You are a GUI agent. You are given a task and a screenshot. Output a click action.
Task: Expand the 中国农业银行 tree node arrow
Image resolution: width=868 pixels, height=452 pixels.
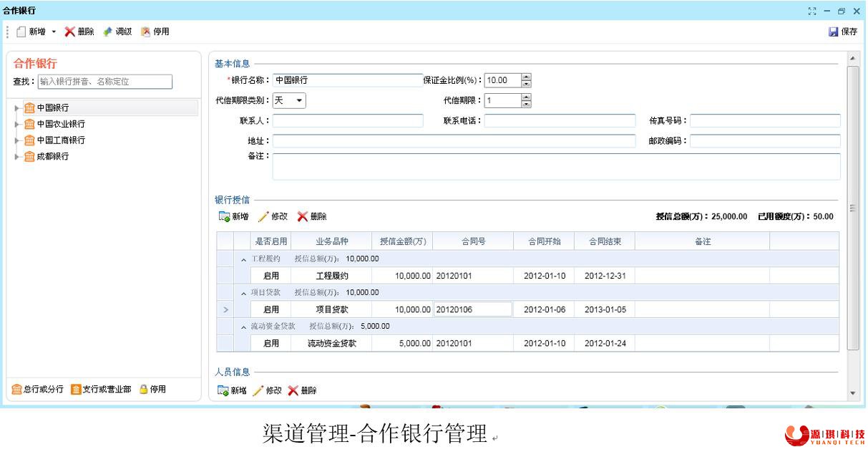[x=17, y=124]
